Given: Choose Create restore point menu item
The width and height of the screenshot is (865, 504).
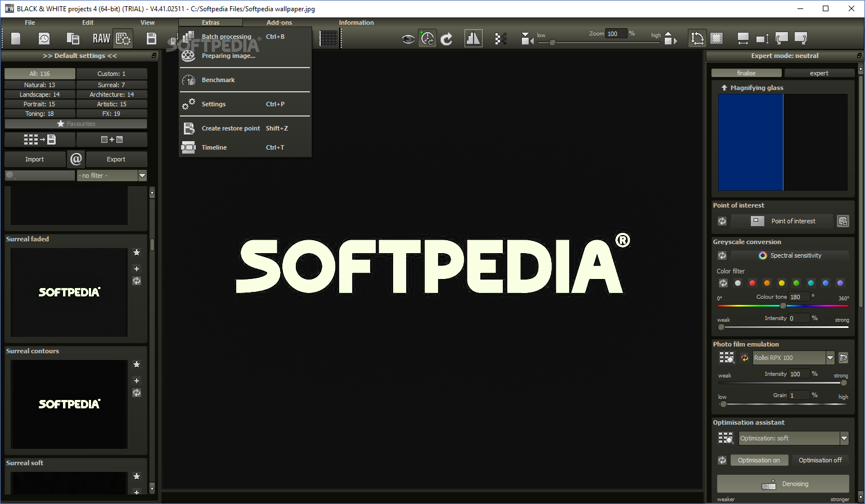Looking at the screenshot, I should 245,128.
